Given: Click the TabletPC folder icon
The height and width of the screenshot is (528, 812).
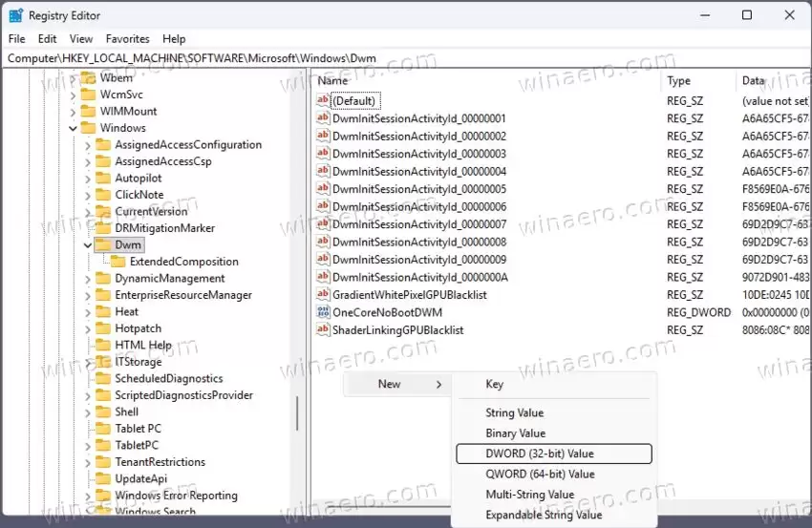Looking at the screenshot, I should tap(103, 445).
